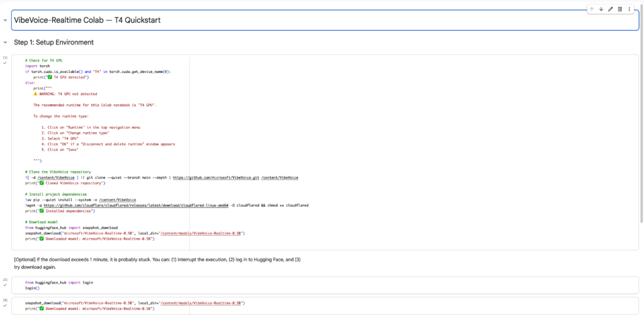Image resolution: width=644 pixels, height=320 pixels.
Task: Click the green checkmark under cell [2]
Action: tap(5, 285)
